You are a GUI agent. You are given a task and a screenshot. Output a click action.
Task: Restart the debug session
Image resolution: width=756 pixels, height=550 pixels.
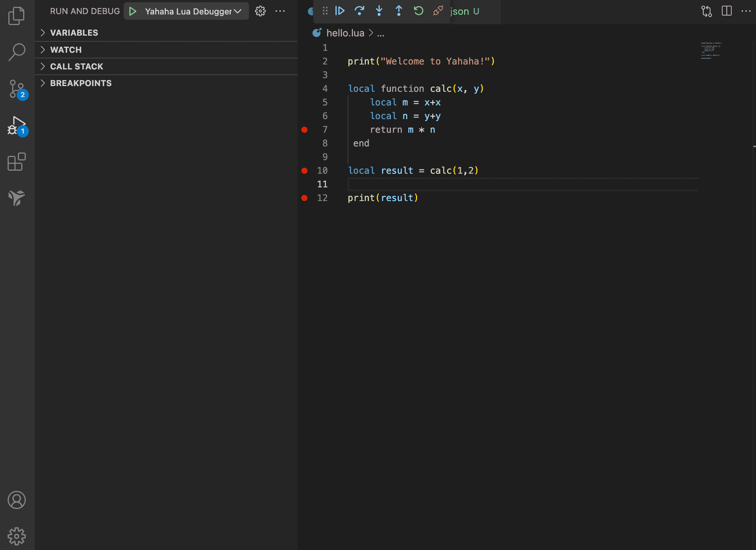419,11
